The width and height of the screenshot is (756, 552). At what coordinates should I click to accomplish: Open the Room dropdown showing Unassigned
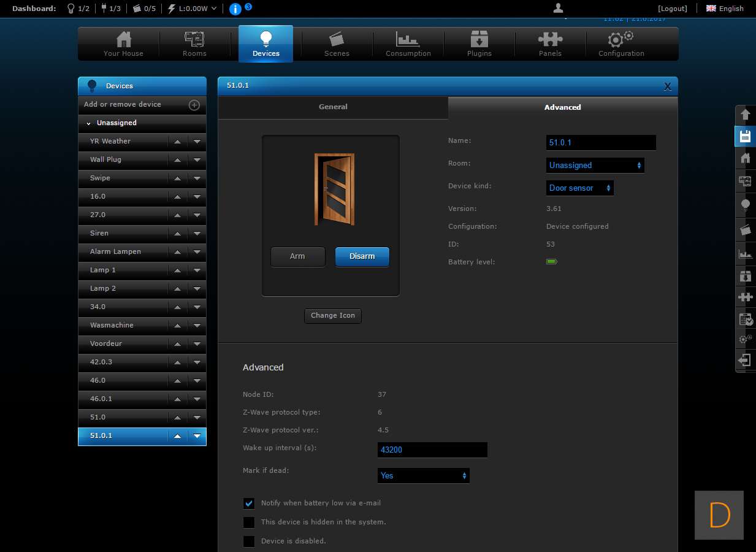pos(595,166)
